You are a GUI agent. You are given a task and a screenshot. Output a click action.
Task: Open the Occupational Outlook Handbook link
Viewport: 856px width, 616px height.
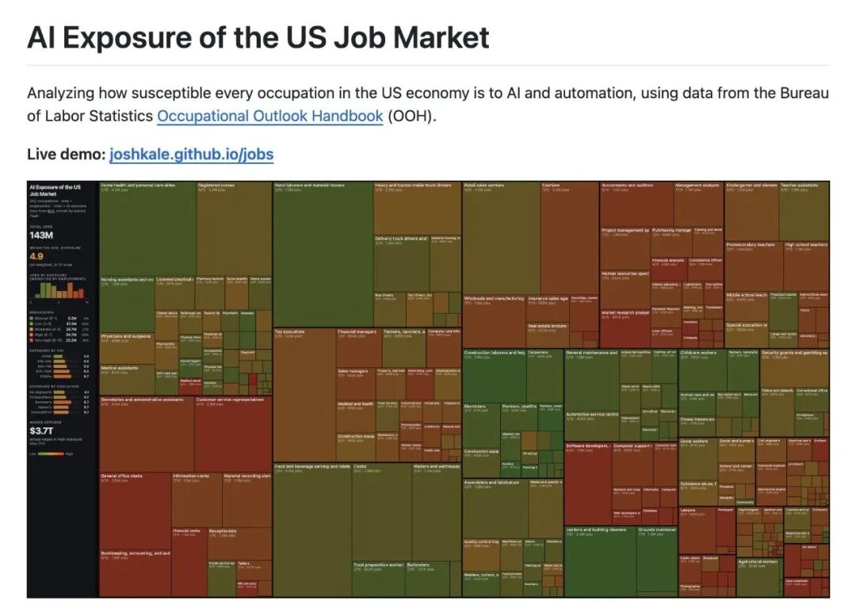pyautogui.click(x=269, y=117)
